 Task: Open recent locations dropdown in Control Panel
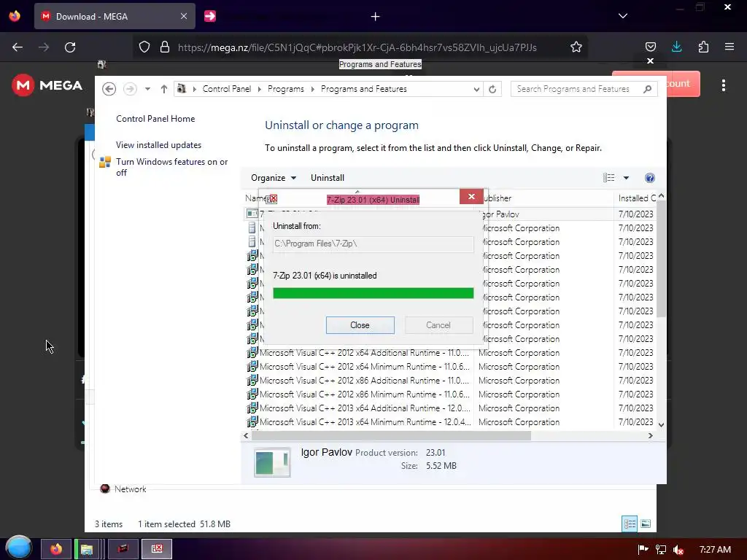(147, 89)
